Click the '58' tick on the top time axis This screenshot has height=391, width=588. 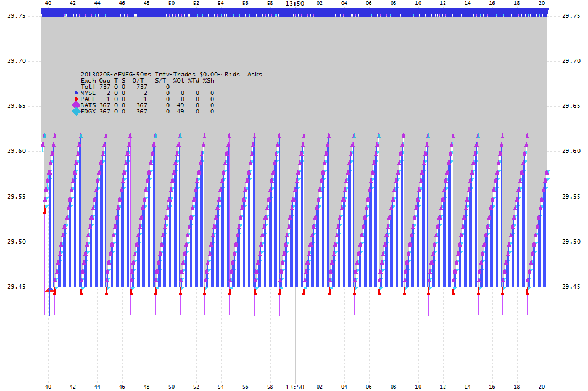click(x=270, y=3)
